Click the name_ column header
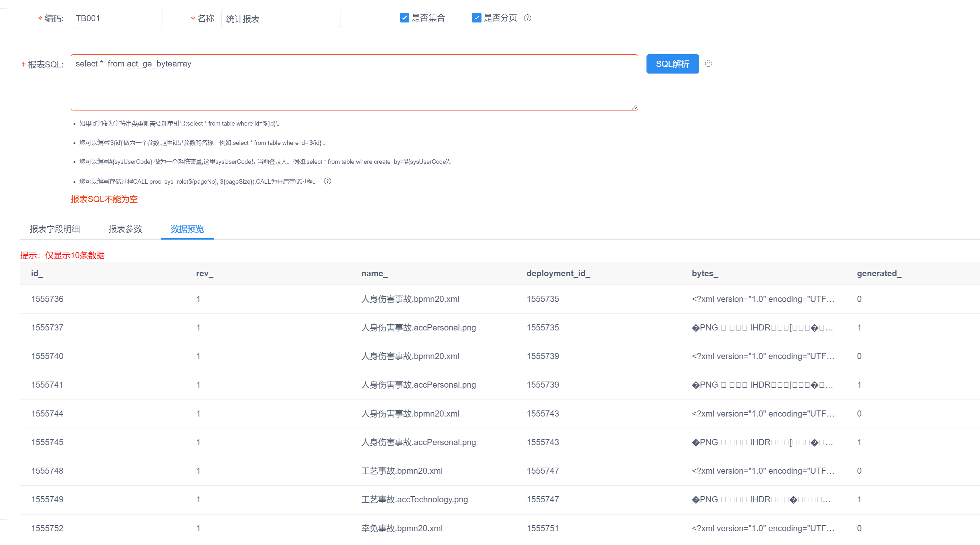 click(x=374, y=273)
